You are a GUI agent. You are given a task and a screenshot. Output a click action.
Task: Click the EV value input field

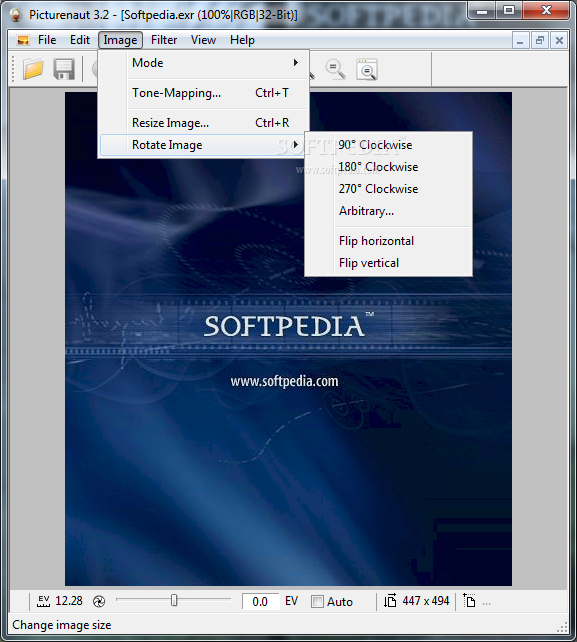coord(260,601)
